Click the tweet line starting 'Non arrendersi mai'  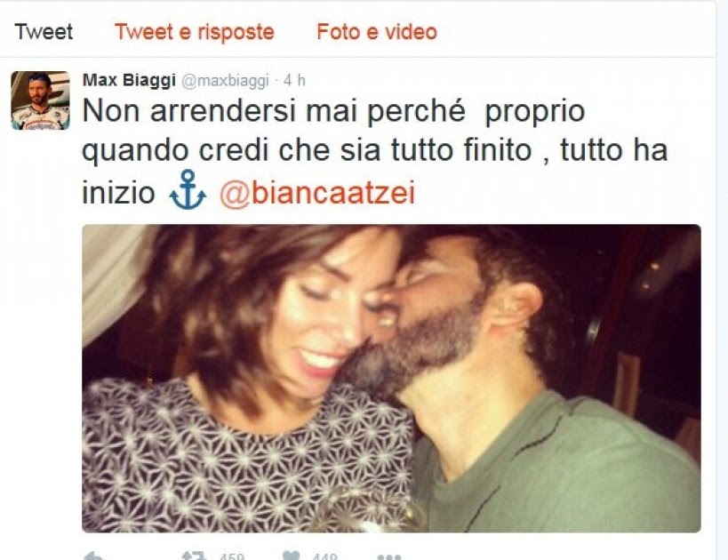pyautogui.click(x=333, y=111)
